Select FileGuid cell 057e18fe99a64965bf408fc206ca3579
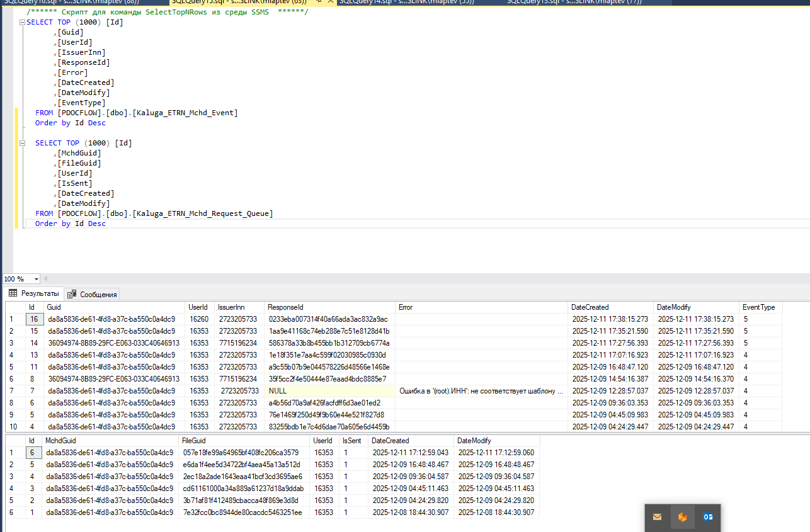Screen dimensions: 810x532 (x=244, y=453)
